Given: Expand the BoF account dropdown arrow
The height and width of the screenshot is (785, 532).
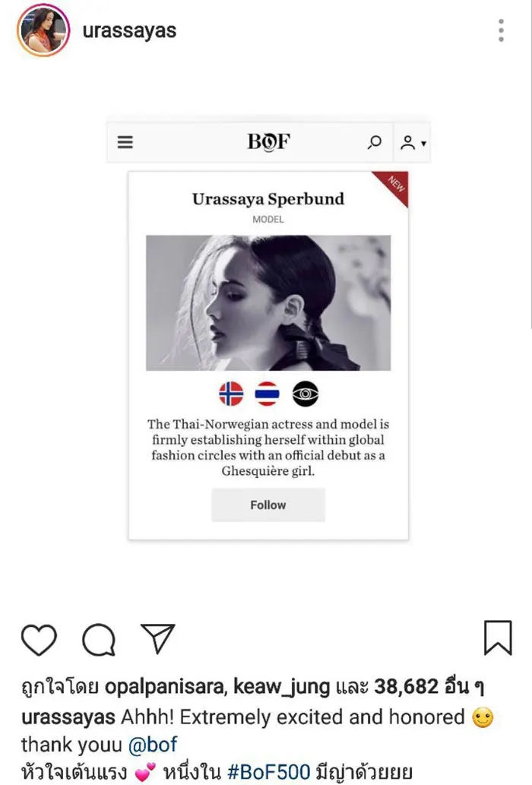Looking at the screenshot, I should coord(423,144).
